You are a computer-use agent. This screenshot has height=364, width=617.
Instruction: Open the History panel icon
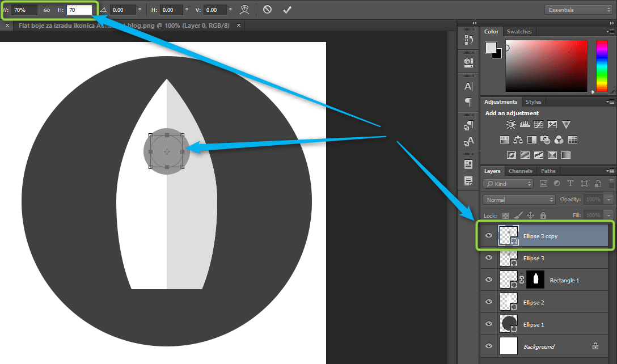tap(468, 39)
